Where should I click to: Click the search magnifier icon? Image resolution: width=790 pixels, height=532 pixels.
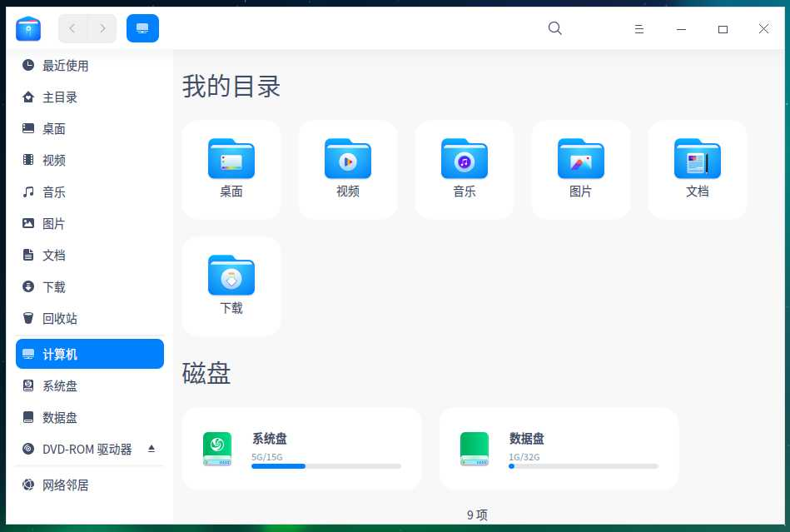pyautogui.click(x=554, y=28)
